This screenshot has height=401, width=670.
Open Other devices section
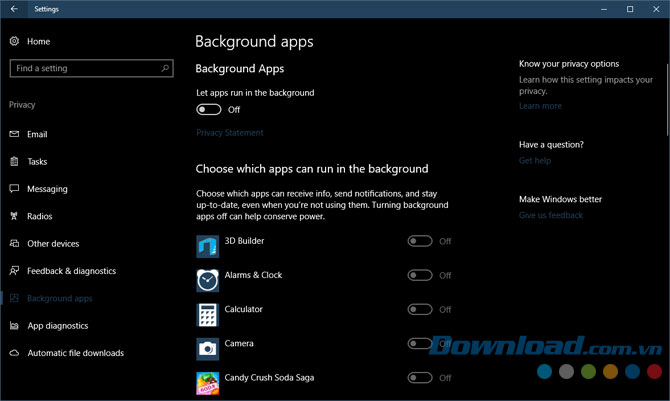[53, 244]
